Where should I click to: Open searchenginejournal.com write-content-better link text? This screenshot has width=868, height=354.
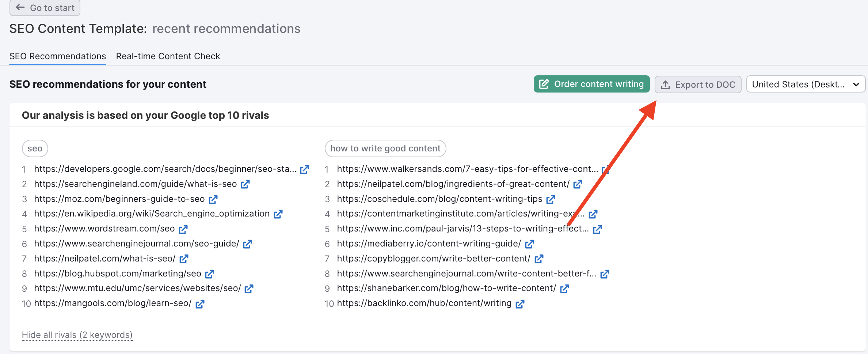(467, 274)
